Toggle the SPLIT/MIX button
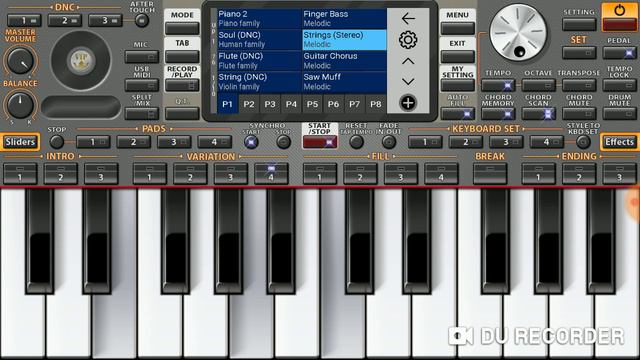Viewport: 640px width, 360px height. (x=142, y=113)
